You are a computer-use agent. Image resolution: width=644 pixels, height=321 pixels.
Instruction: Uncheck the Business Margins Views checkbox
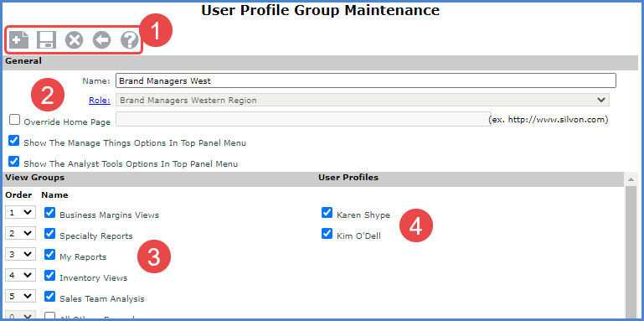[49, 212]
